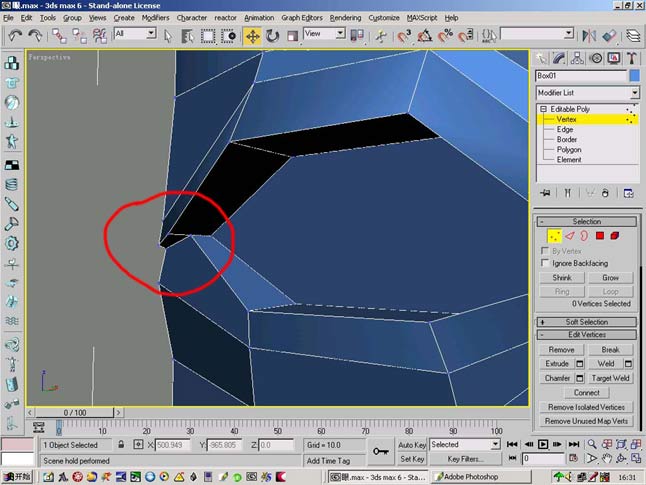
Task: Click the Box01 object color swatch
Action: (634, 76)
